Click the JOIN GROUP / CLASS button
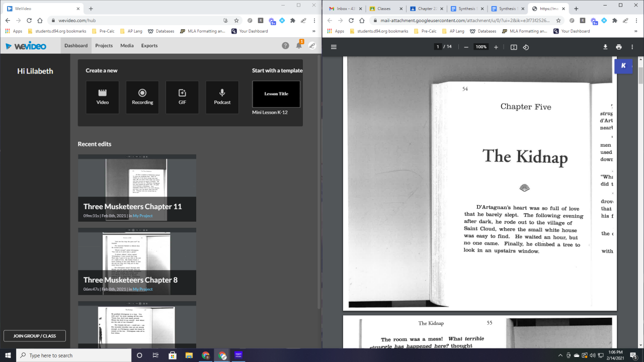Screen dimensions: 644x362 pos(35,336)
